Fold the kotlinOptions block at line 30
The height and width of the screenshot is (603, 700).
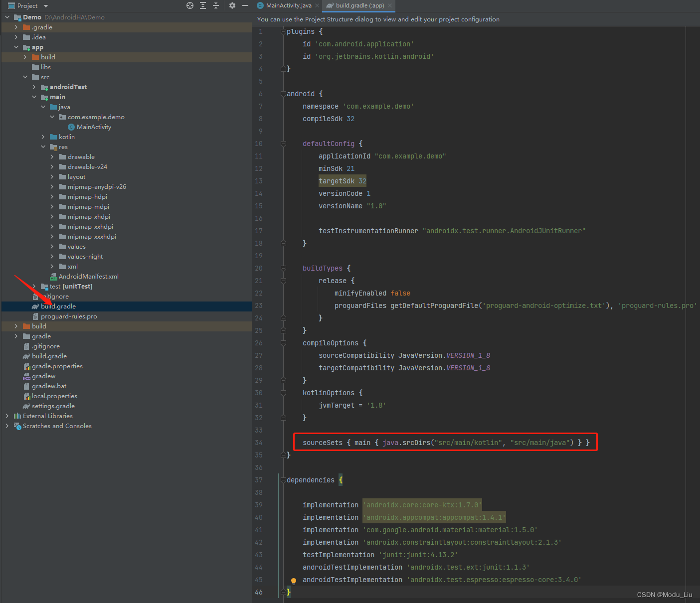click(x=283, y=393)
